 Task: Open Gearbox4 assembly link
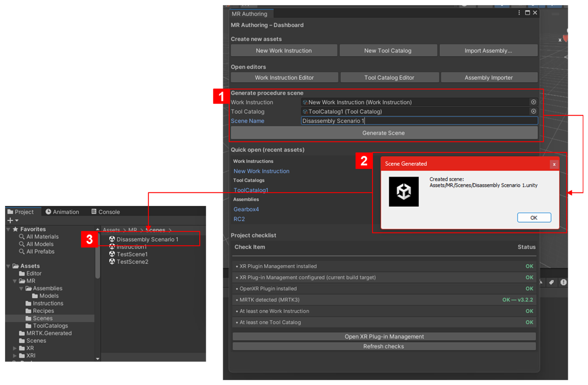[246, 209]
